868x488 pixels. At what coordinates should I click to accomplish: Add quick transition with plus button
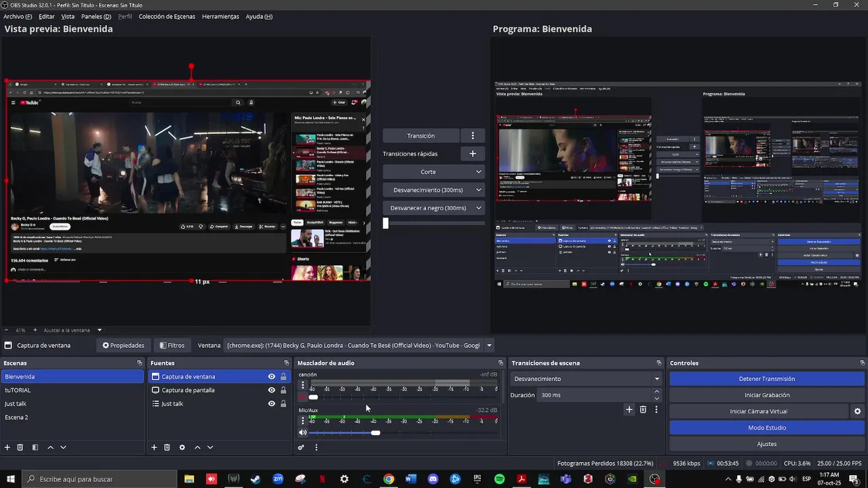[x=473, y=154]
